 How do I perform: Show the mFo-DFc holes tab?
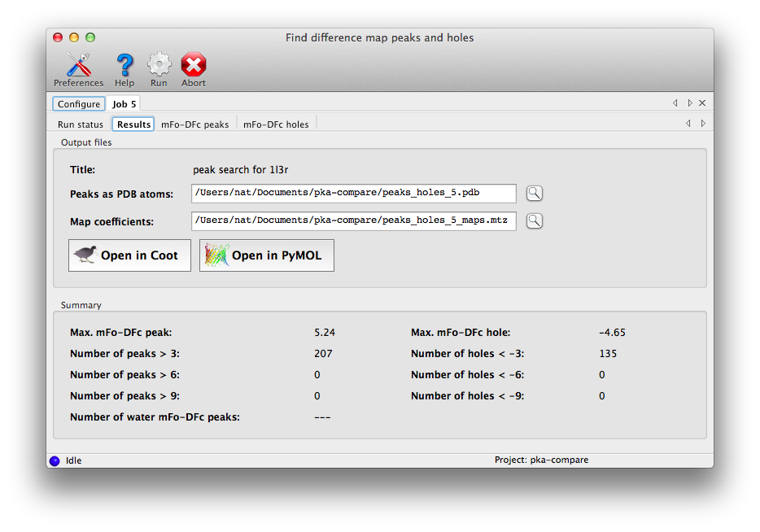tap(276, 124)
